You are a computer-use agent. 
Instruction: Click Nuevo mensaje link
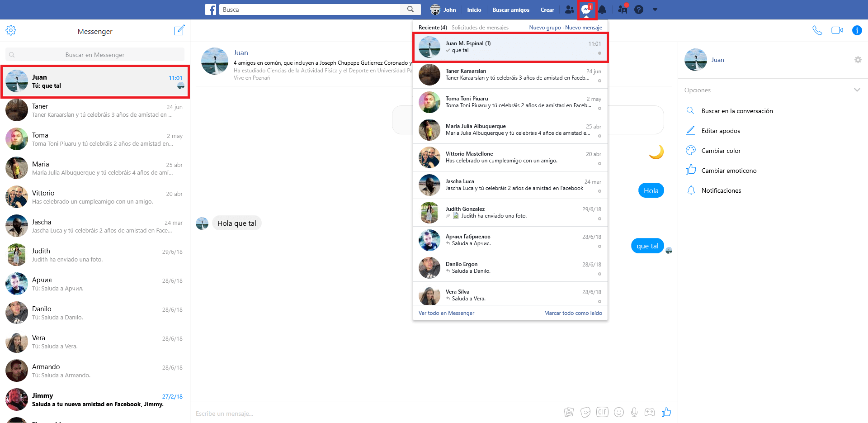(x=584, y=28)
